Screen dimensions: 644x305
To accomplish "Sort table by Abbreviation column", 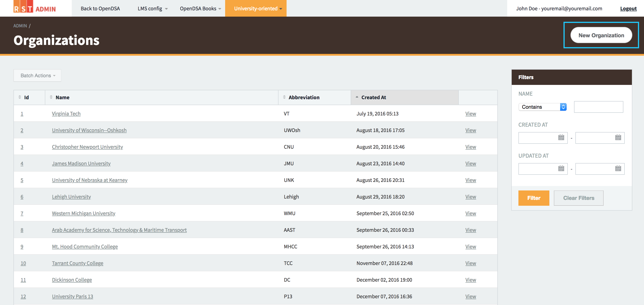I will pyautogui.click(x=304, y=97).
